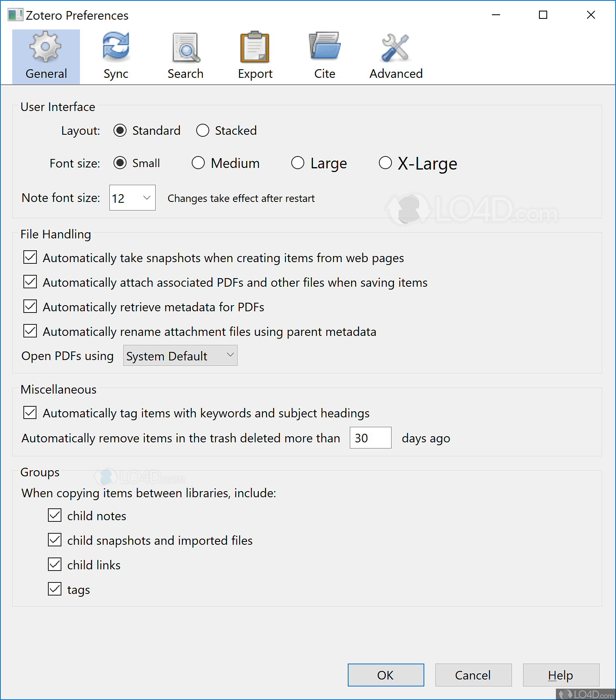Open the Sync preferences arrows icon
The height and width of the screenshot is (700, 616).
[116, 46]
